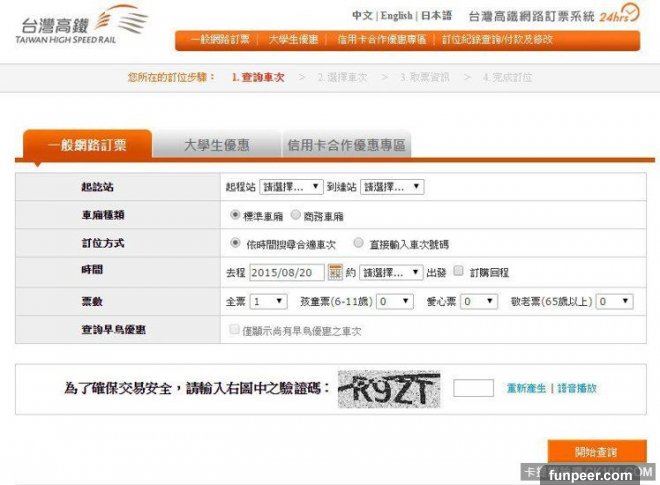Click the 語音播放 audio link
The width and height of the screenshot is (660, 485).
pyautogui.click(x=577, y=388)
